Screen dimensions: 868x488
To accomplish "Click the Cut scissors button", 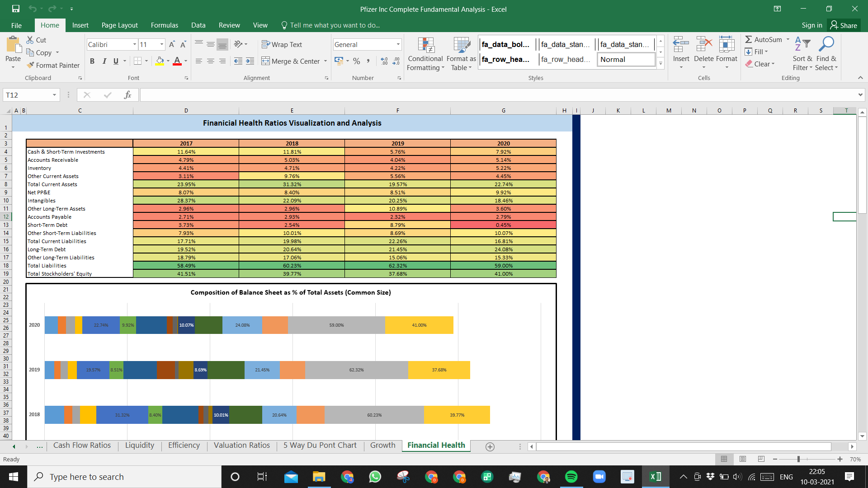I will pos(36,40).
